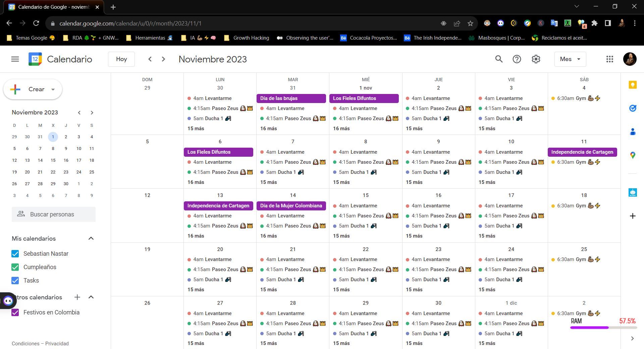Open the Herramientas bookmark folder
Image resolution: width=644 pixels, height=349 pixels.
tap(149, 38)
